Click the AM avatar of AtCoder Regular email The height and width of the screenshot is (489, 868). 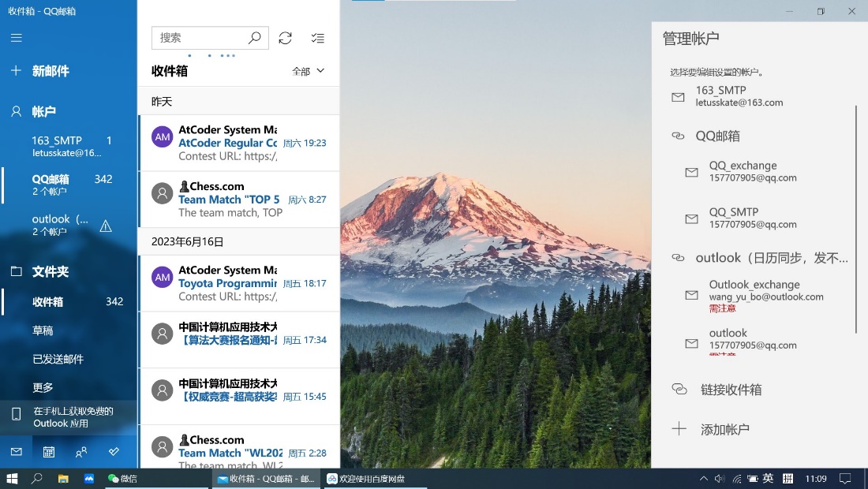pyautogui.click(x=163, y=136)
